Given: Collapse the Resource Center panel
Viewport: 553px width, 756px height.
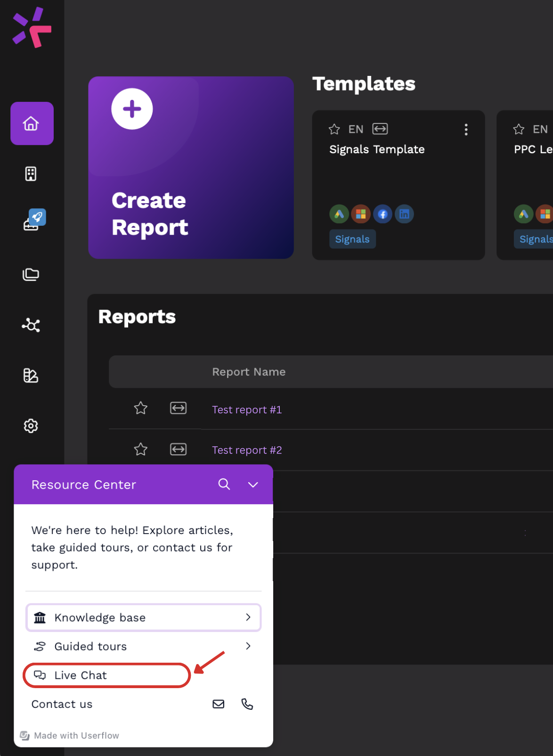Looking at the screenshot, I should click(x=253, y=485).
